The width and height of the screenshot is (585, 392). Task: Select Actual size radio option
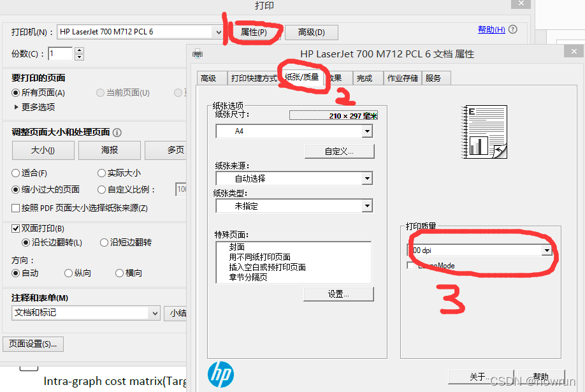(x=101, y=173)
